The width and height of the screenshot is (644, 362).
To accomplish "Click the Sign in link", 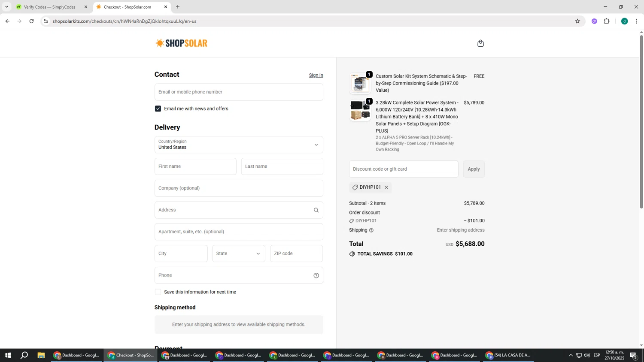I will [x=316, y=75].
